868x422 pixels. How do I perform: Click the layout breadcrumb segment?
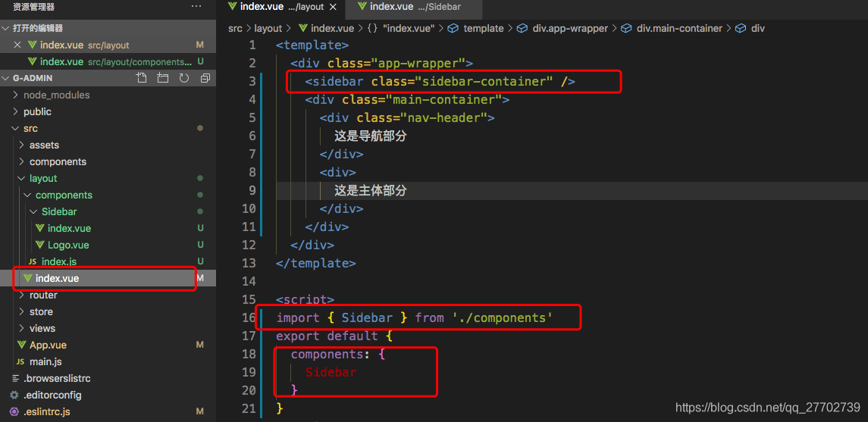[268, 28]
